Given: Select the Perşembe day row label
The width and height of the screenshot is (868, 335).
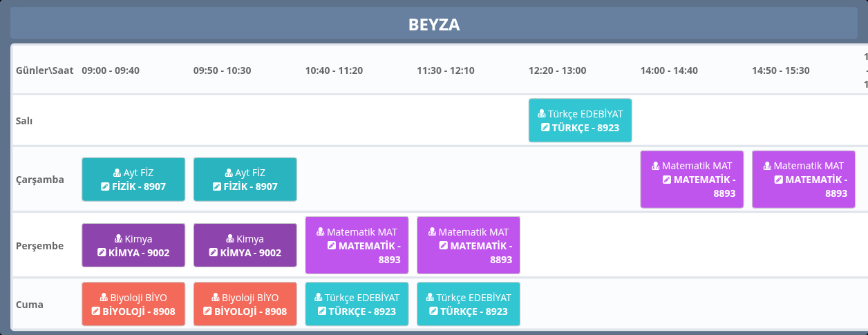Looking at the screenshot, I should click(x=39, y=246).
